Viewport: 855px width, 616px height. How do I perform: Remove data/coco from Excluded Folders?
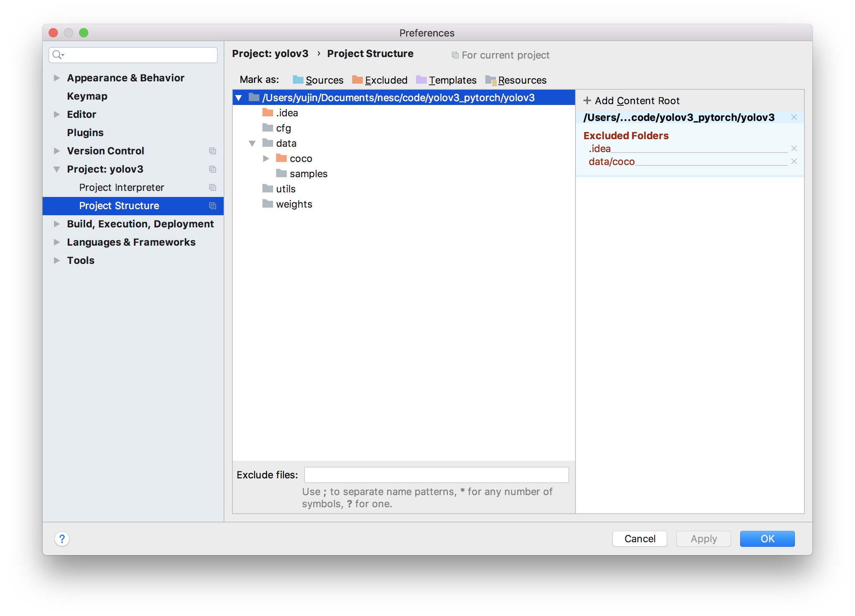coord(794,162)
